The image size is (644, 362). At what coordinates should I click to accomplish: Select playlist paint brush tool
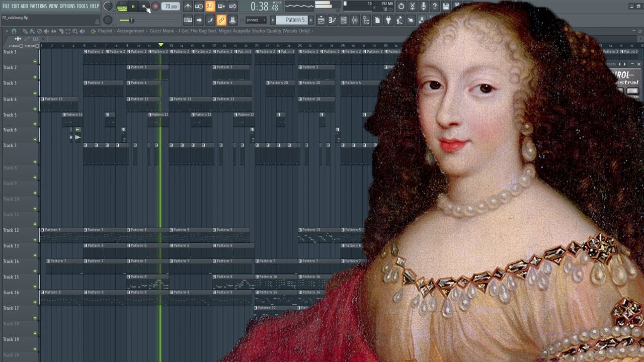click(x=32, y=31)
